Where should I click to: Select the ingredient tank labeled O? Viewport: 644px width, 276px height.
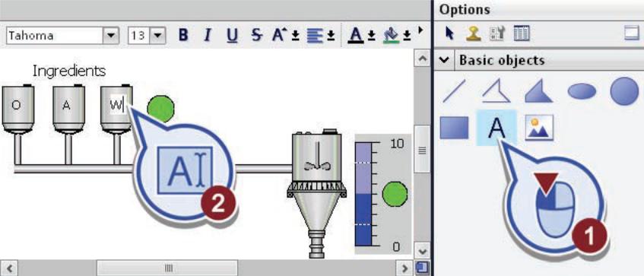pos(18,109)
